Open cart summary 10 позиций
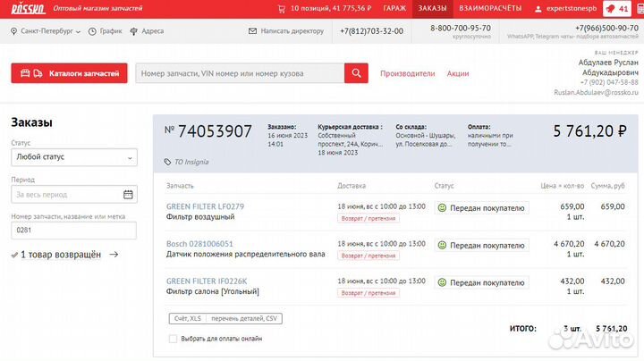Screen dimensions: 644x361 click(x=331, y=9)
